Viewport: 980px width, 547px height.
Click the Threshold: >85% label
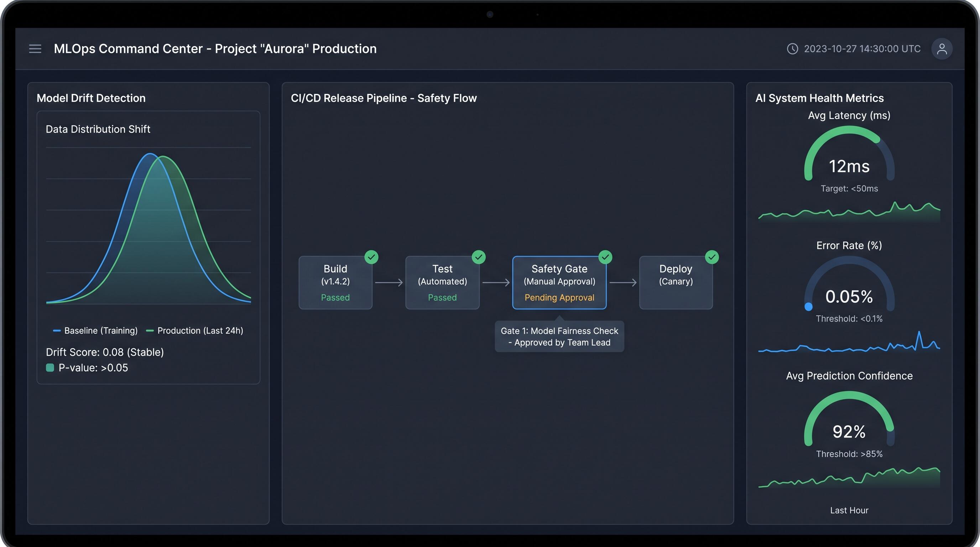point(849,453)
